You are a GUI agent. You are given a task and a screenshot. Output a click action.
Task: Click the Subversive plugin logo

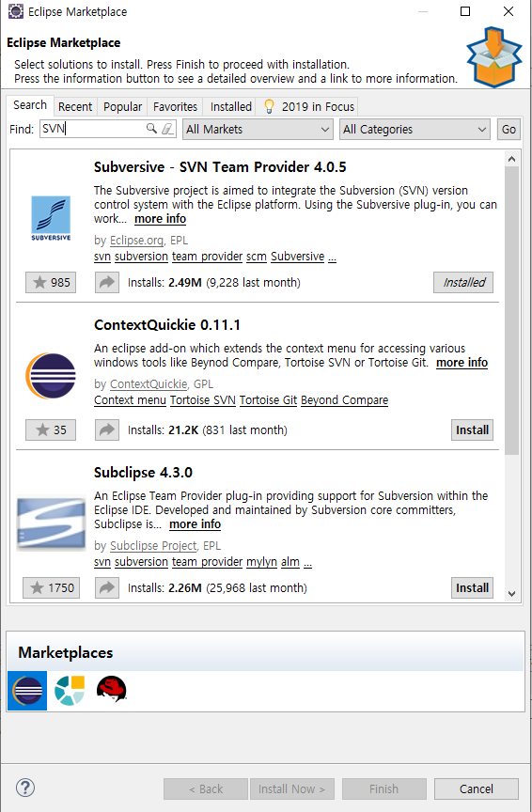(x=51, y=218)
